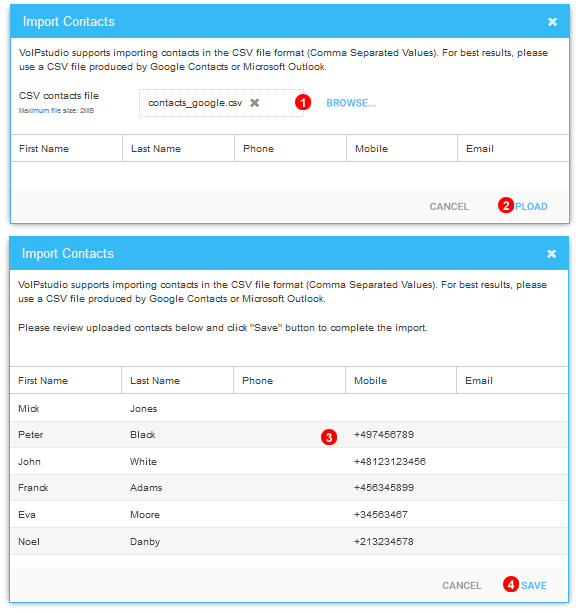Click the BROWSE... link
Image resolution: width=580 pixels, height=613 pixels.
pos(351,103)
